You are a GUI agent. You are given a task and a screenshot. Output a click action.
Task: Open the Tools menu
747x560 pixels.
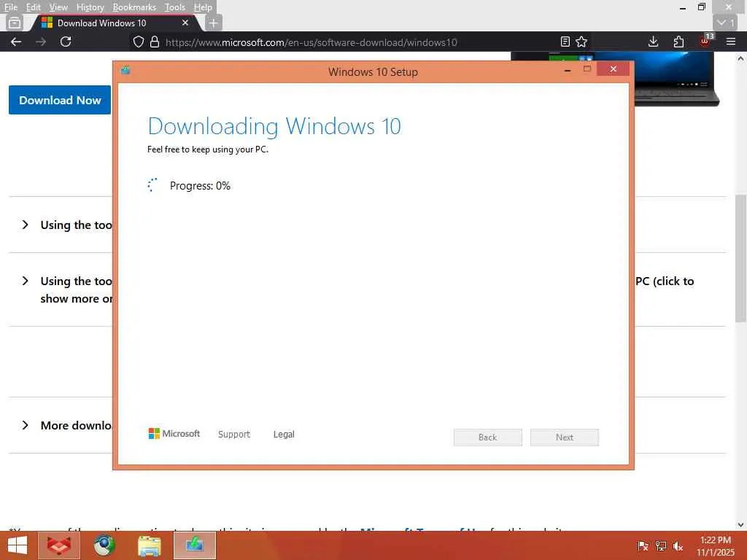175,7
